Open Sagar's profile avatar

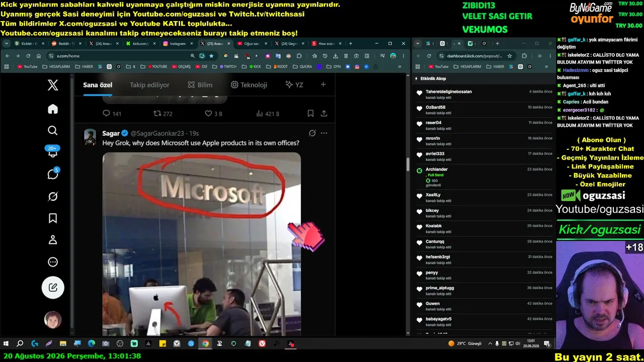coord(90,137)
